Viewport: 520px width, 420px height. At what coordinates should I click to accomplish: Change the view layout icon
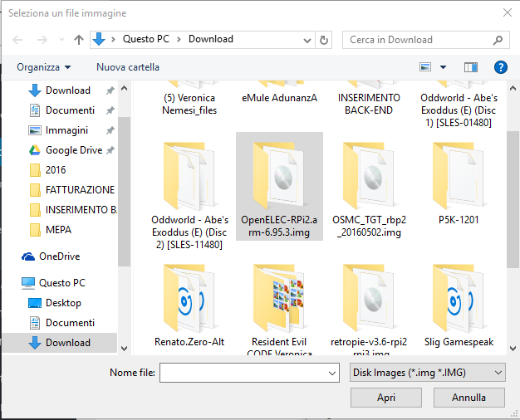[425, 67]
